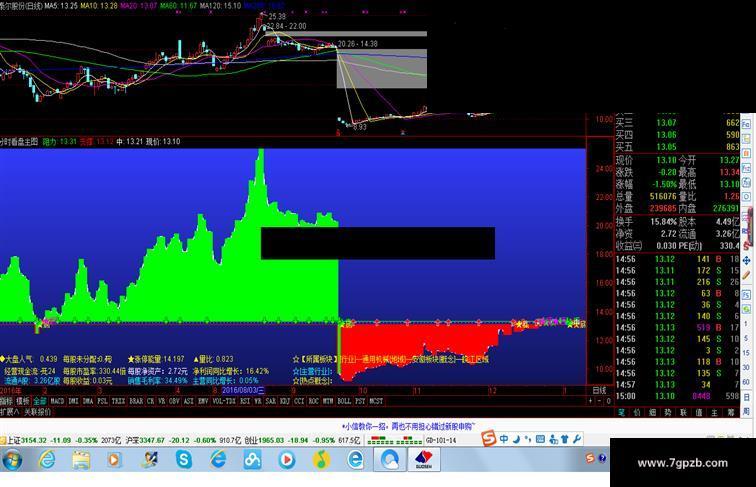Expand the 扩展 panel
This screenshot has width=756, height=487.
coord(10,412)
